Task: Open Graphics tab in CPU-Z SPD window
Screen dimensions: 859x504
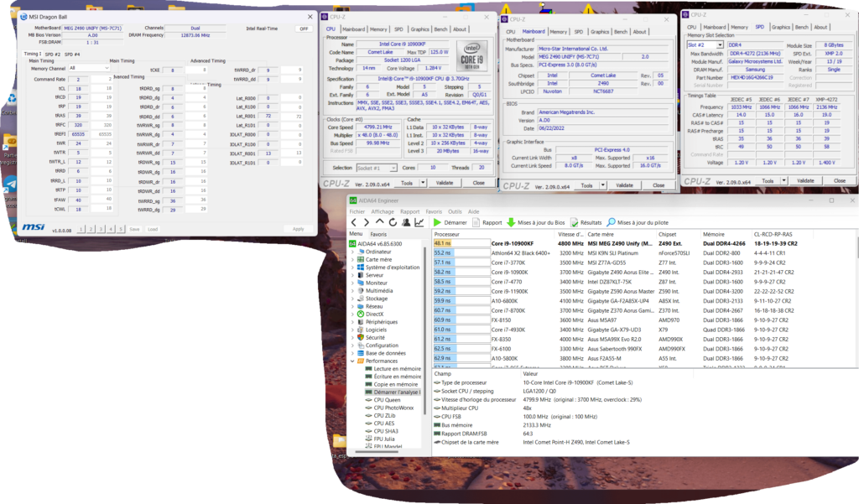Action: pos(781,27)
